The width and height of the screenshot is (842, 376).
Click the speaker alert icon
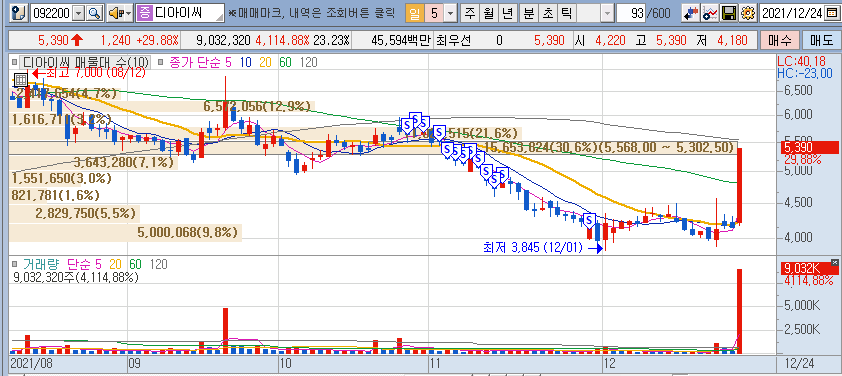point(115,13)
